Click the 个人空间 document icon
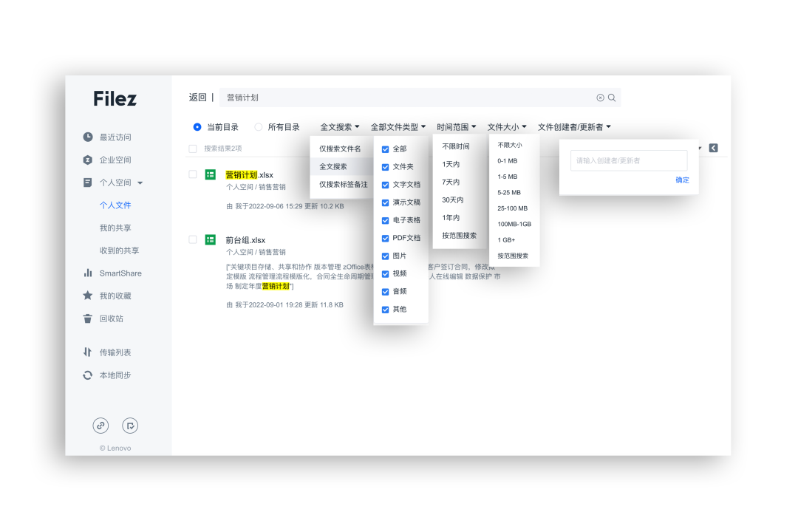 tap(87, 183)
